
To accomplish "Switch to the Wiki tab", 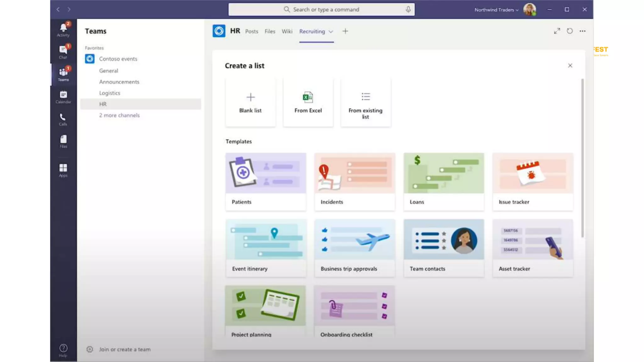I will tap(287, 31).
